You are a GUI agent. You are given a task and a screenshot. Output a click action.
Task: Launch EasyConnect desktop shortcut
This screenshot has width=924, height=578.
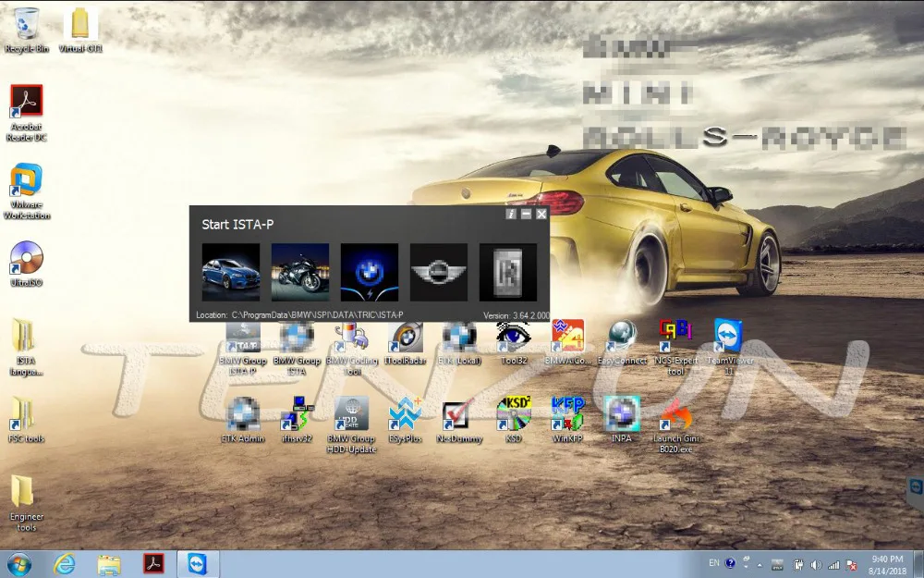pyautogui.click(x=622, y=341)
